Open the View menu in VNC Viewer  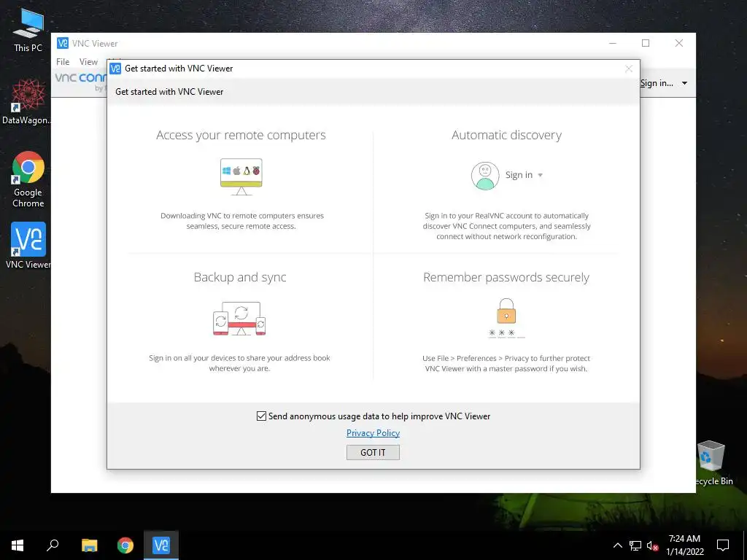pos(88,62)
